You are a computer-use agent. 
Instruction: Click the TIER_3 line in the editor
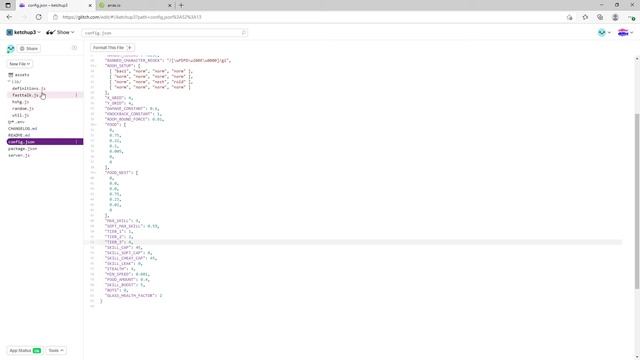(x=353, y=242)
